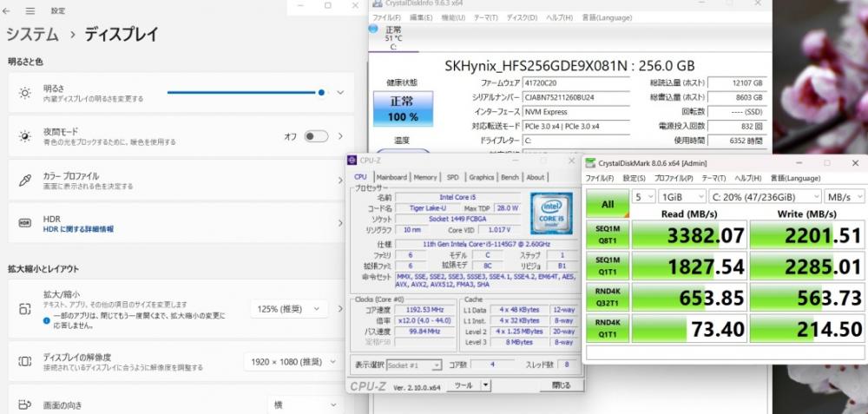868x414 pixels.
Task: Click the blue info icon under scale setting
Action: [x=47, y=320]
